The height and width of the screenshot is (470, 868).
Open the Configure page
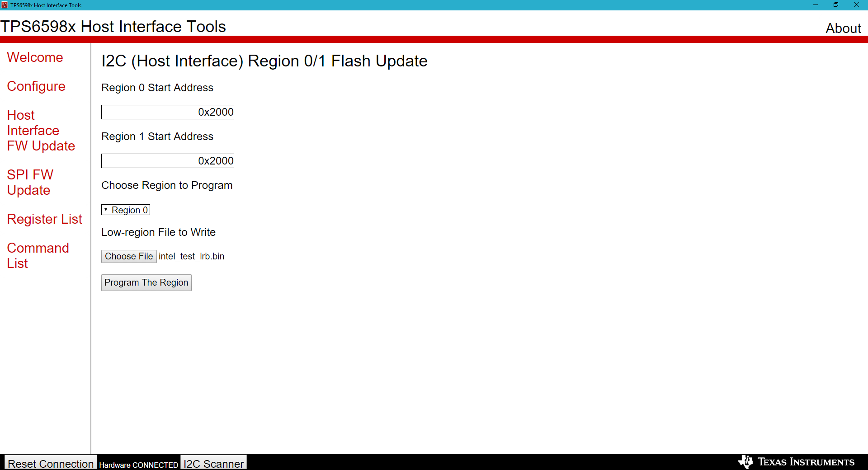click(36, 86)
